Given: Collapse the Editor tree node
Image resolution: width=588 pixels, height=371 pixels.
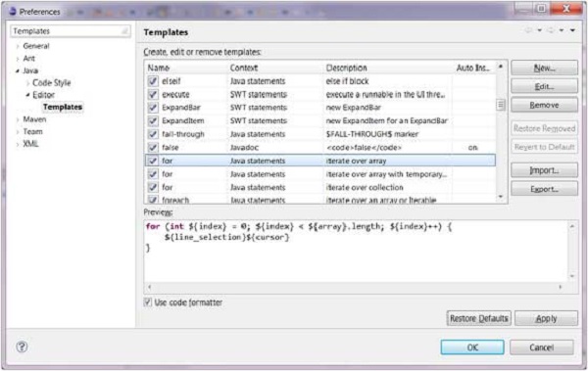Looking at the screenshot, I should (x=27, y=95).
